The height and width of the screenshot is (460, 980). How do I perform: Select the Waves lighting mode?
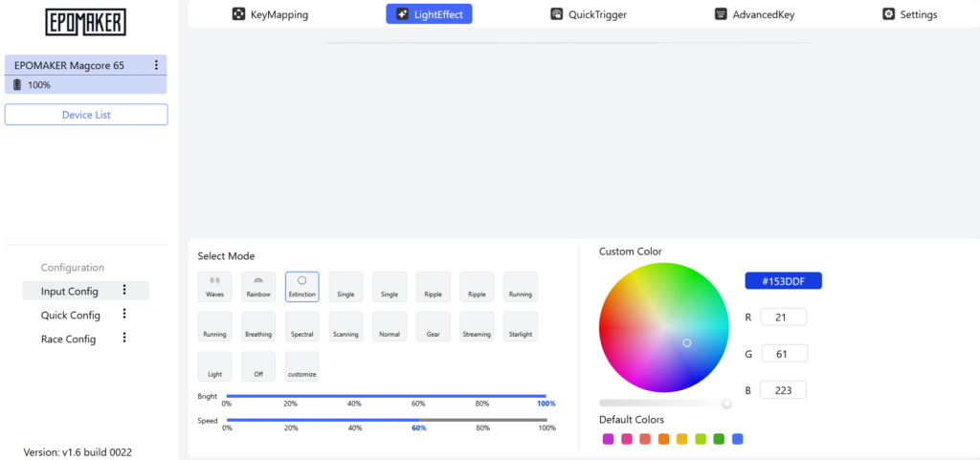(214, 287)
